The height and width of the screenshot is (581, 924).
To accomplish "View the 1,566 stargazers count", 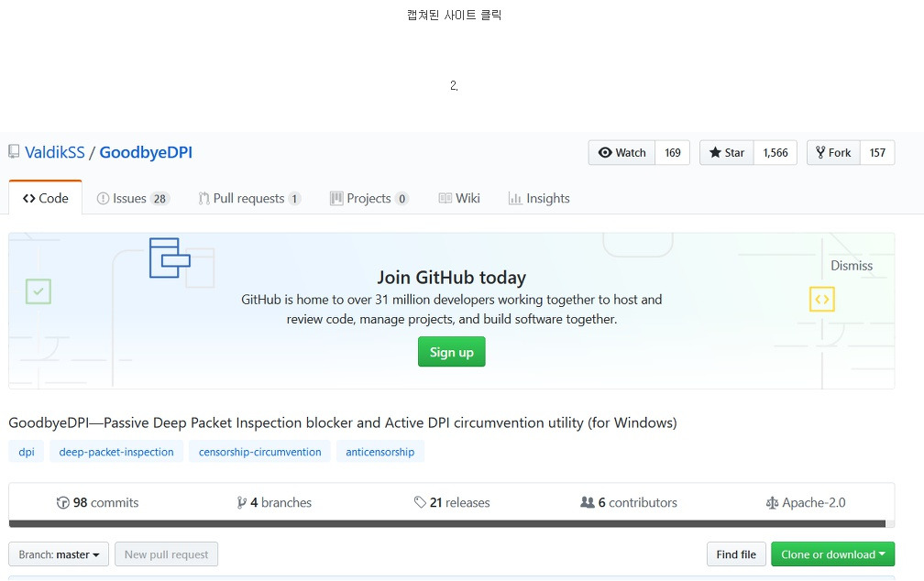I will click(x=775, y=153).
